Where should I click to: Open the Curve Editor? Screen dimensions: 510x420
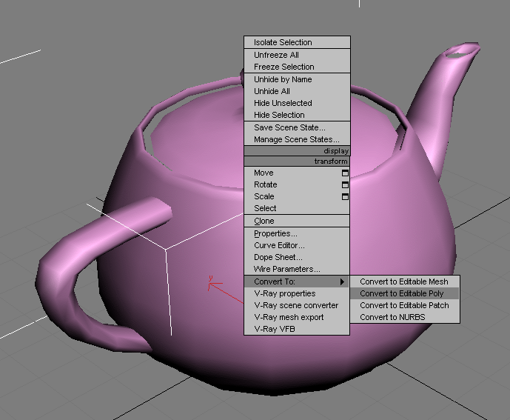pyautogui.click(x=297, y=245)
